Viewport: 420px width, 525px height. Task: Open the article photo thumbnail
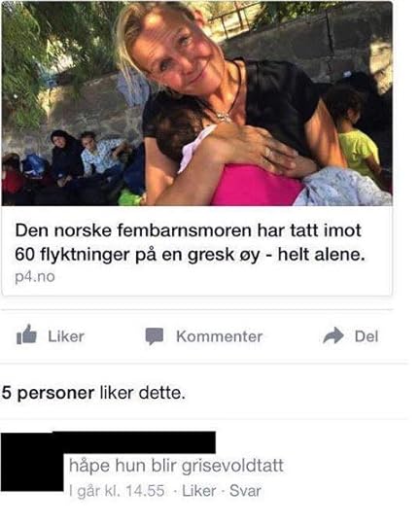(196, 103)
